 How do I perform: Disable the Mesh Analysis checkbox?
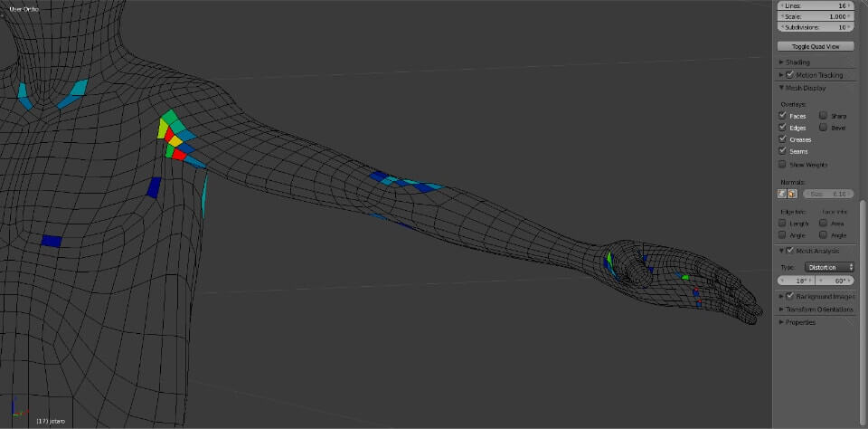(x=790, y=251)
